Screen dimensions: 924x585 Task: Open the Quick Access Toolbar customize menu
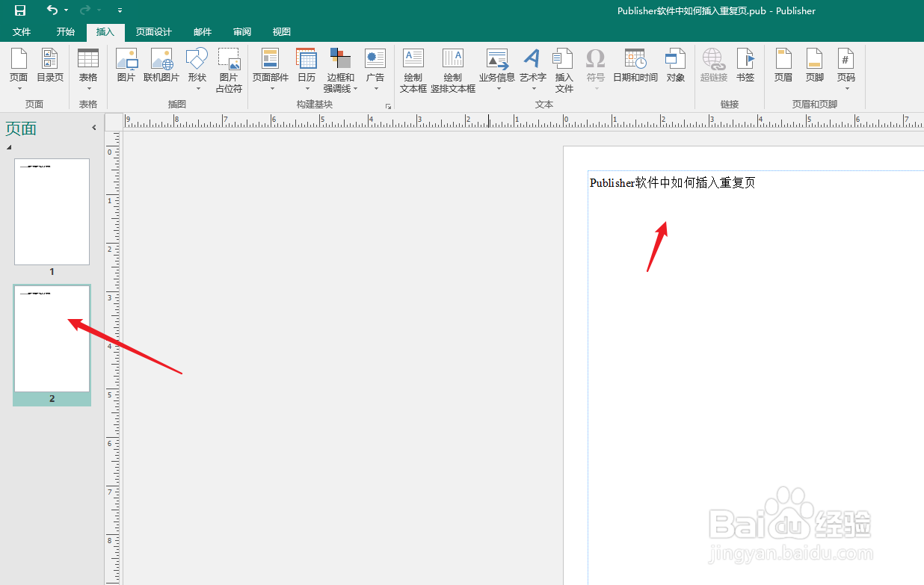pyautogui.click(x=120, y=10)
